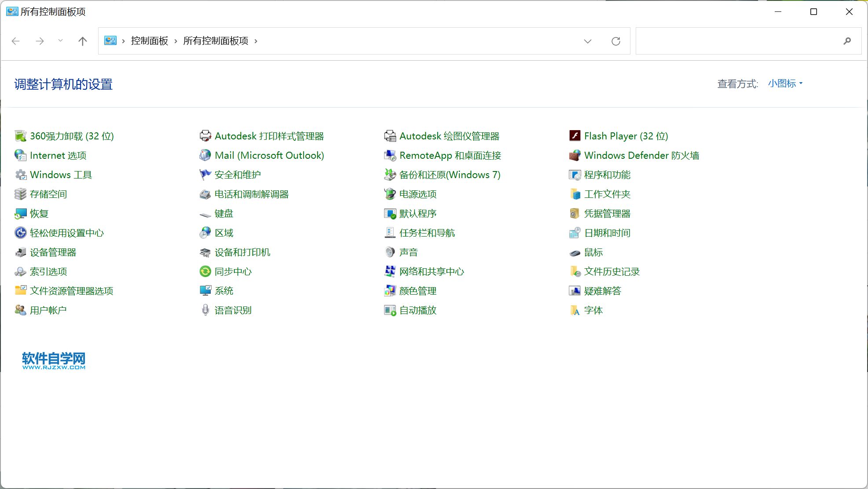Open the 设备管理器 link
The image size is (868, 489).
53,252
